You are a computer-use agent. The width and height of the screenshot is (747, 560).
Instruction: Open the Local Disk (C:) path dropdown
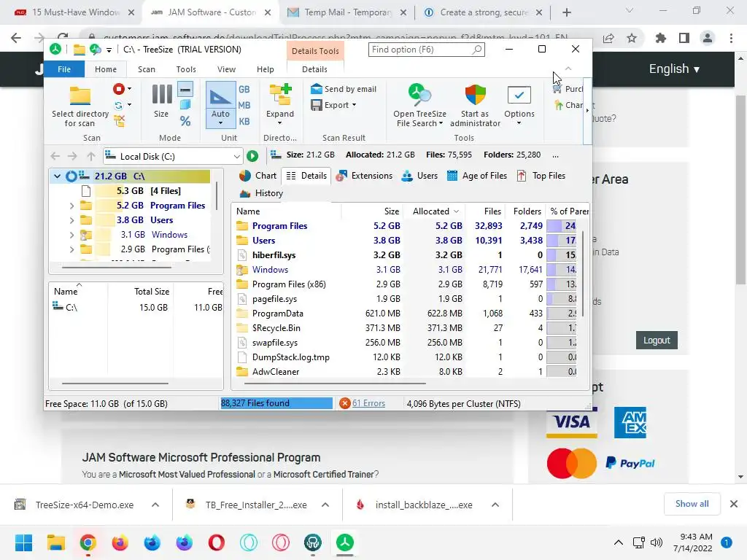(237, 156)
